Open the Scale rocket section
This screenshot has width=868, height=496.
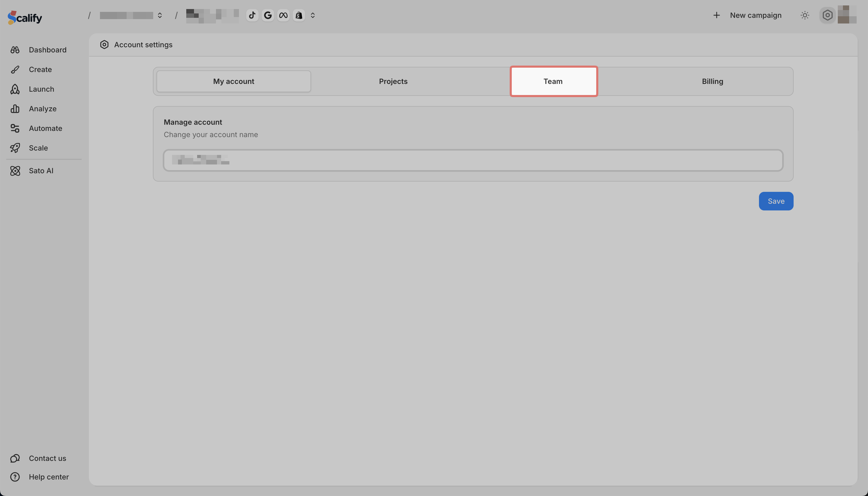point(38,148)
